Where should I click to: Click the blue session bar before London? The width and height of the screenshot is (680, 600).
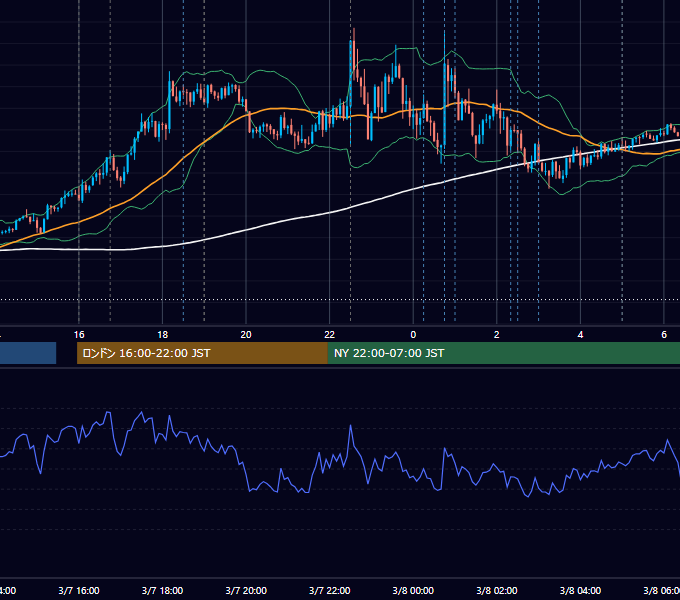tap(28, 353)
